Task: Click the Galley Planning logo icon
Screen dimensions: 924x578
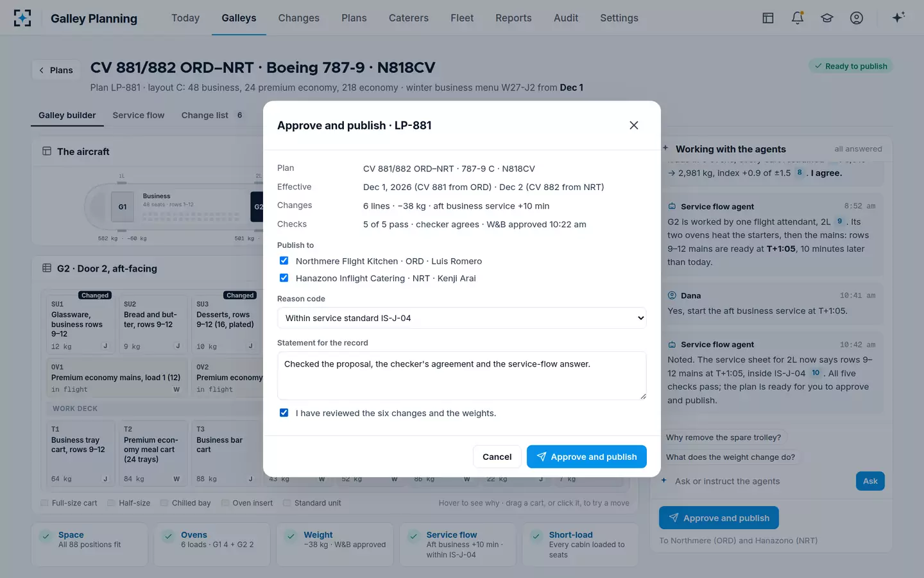Action: click(22, 18)
